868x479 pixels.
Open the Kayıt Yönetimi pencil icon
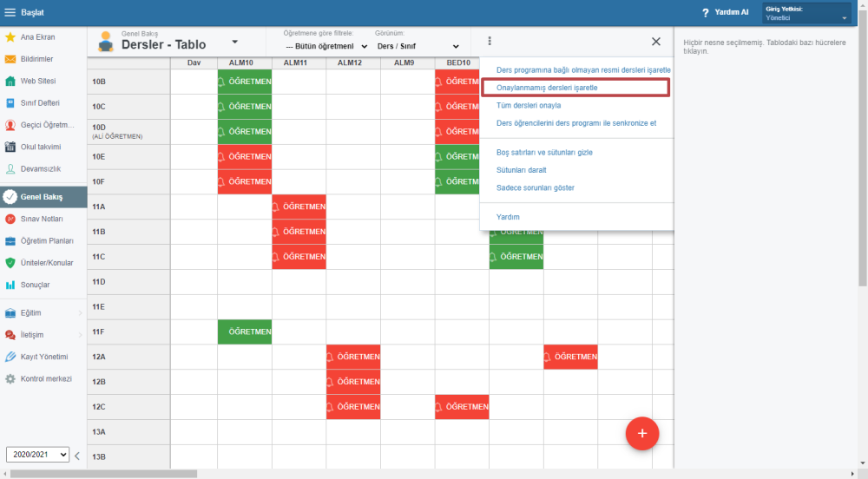pos(10,357)
